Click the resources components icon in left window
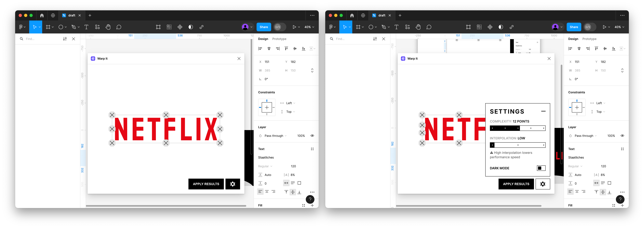This screenshot has height=228, width=644. coord(97,27)
